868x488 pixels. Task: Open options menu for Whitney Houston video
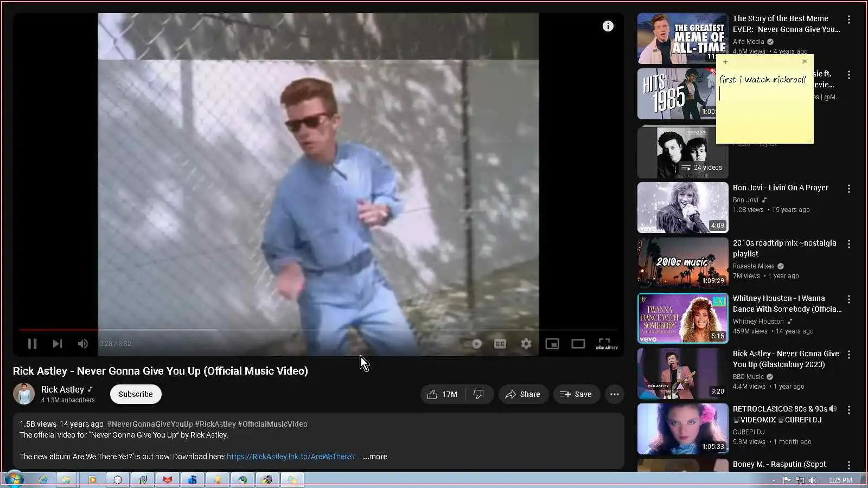tap(849, 299)
